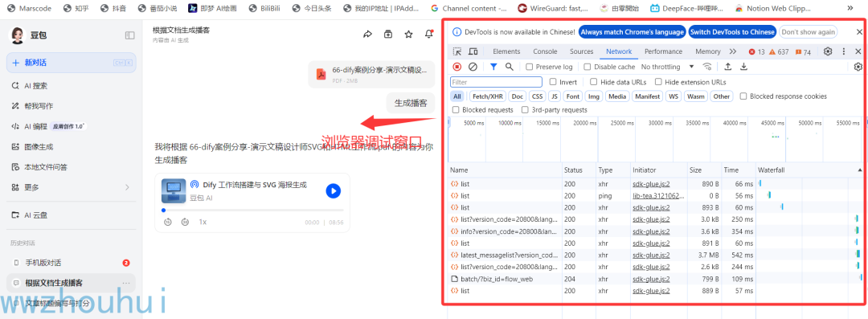868x319 pixels.
Task: Open DevTools settings gear beside the issue counters
Action: pyautogui.click(x=828, y=51)
